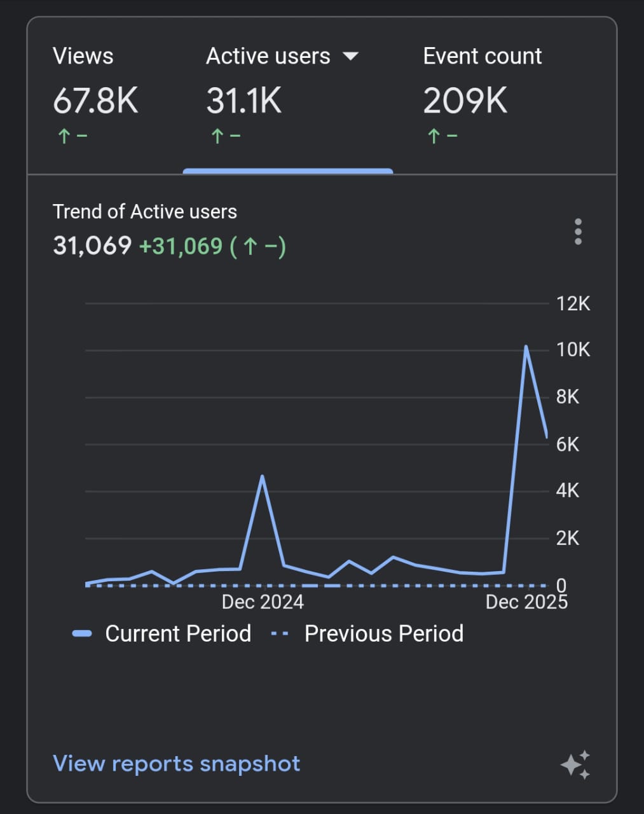Open the View reports snapshot link
This screenshot has height=814, width=644.
click(176, 763)
